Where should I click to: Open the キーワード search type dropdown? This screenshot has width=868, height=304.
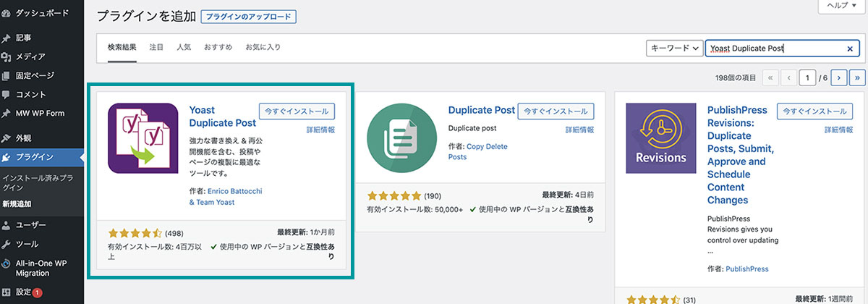(x=674, y=48)
